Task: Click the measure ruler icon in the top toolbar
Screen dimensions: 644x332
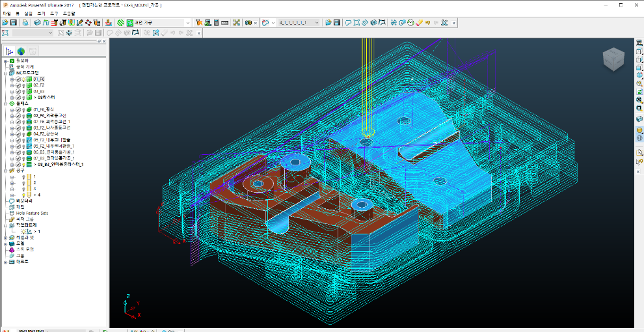Action: (x=224, y=23)
